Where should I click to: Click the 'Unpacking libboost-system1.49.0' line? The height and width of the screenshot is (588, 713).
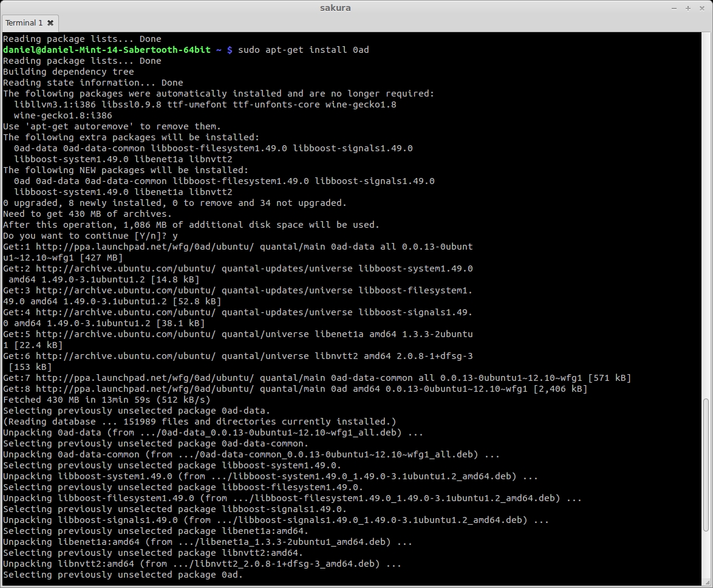click(270, 476)
